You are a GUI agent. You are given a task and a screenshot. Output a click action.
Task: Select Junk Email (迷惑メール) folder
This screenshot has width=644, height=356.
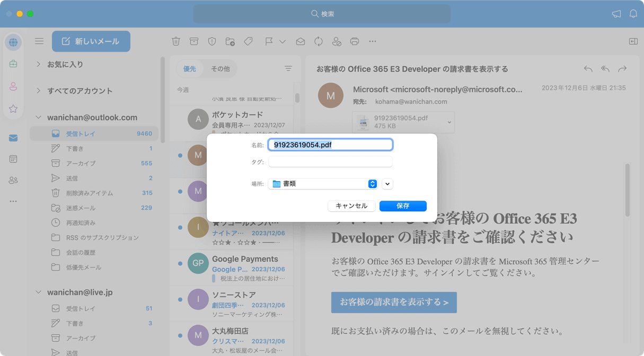coord(95,208)
